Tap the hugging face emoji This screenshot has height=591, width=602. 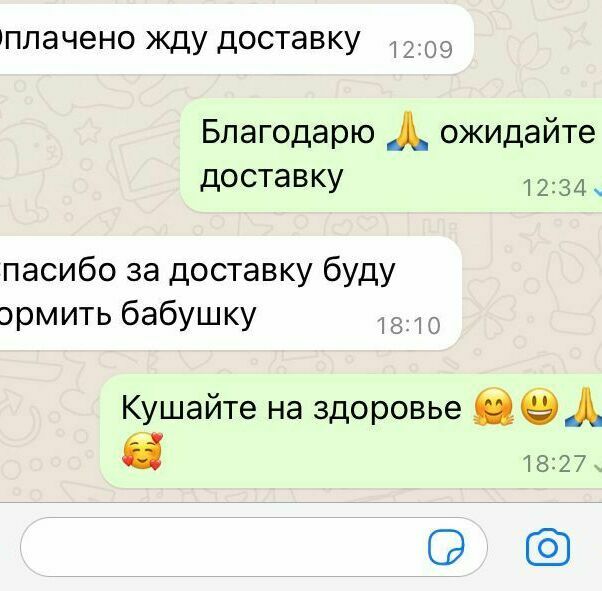click(x=493, y=406)
